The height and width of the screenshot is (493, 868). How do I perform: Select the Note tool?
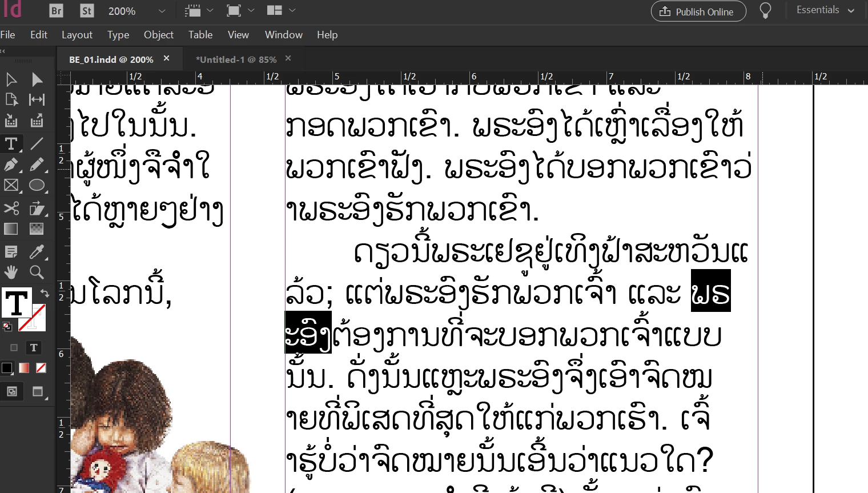click(11, 251)
